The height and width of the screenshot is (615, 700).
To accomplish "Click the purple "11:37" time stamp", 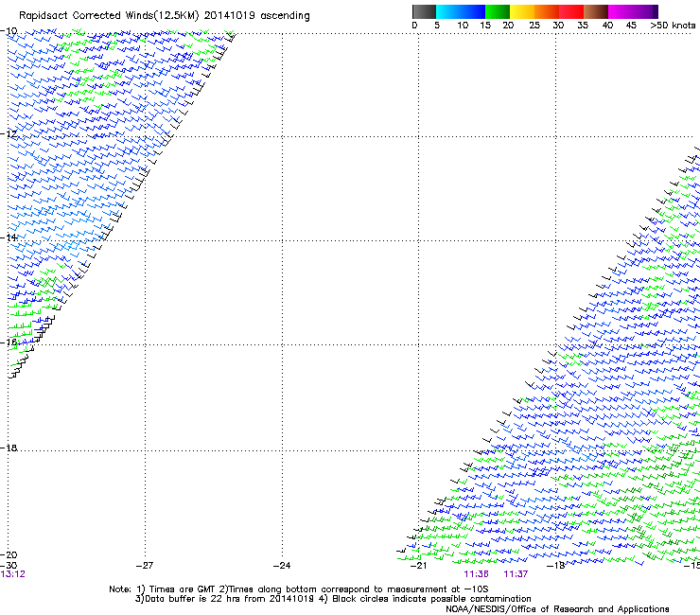I will [x=516, y=574].
